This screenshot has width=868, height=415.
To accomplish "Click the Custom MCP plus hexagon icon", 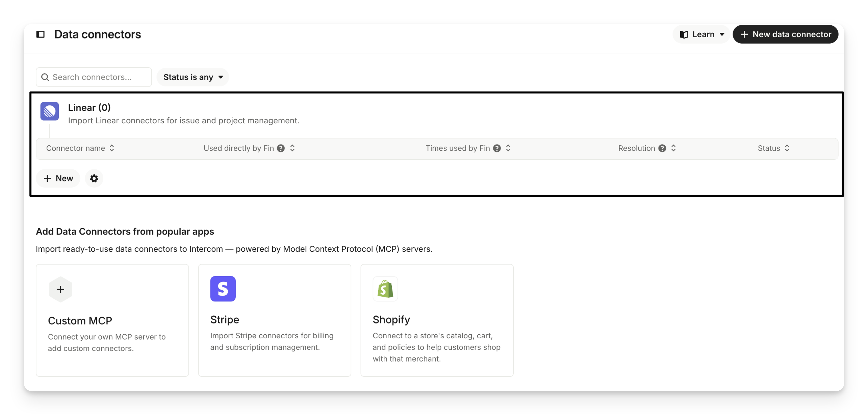I will pos(60,289).
